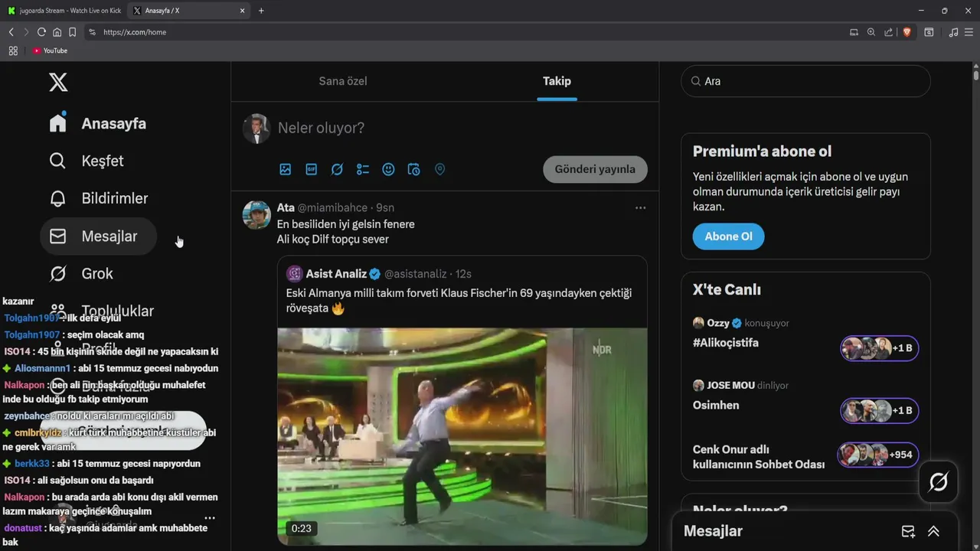Screen dimensions: 980x551
Task: Open the YouTube bookmark
Action: (x=50, y=51)
